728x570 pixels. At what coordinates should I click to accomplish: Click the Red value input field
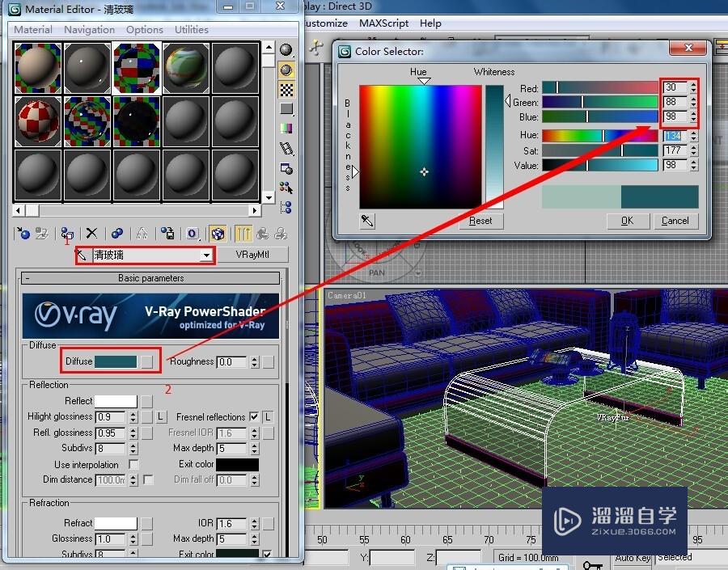[x=675, y=87]
